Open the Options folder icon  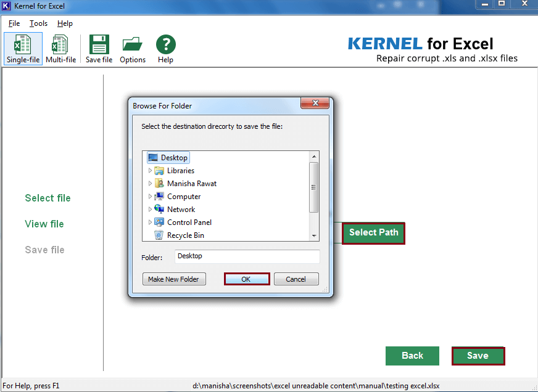(133, 44)
